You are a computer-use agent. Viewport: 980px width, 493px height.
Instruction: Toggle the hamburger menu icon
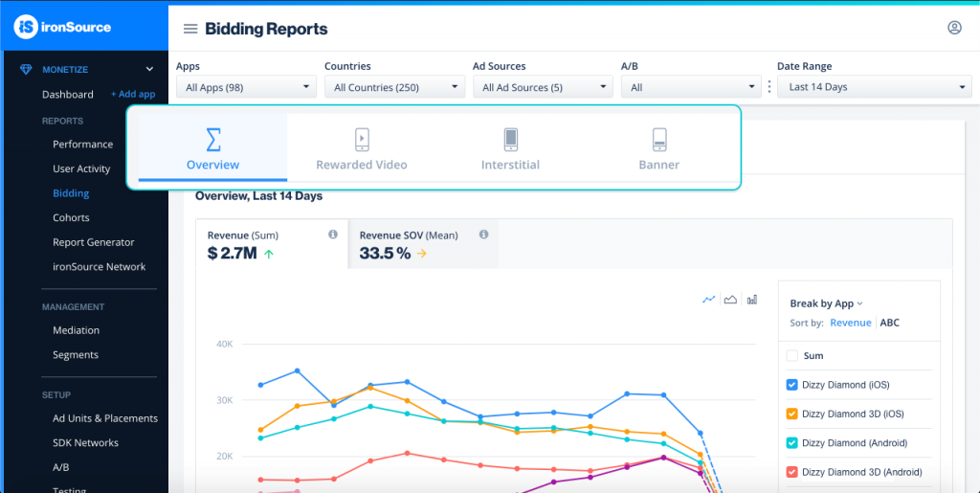pos(190,29)
